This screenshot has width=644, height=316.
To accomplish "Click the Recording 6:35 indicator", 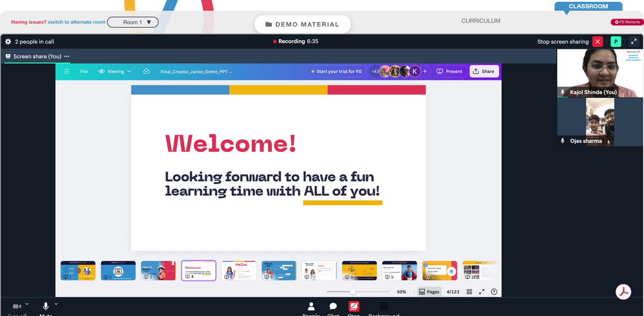I will coord(296,41).
